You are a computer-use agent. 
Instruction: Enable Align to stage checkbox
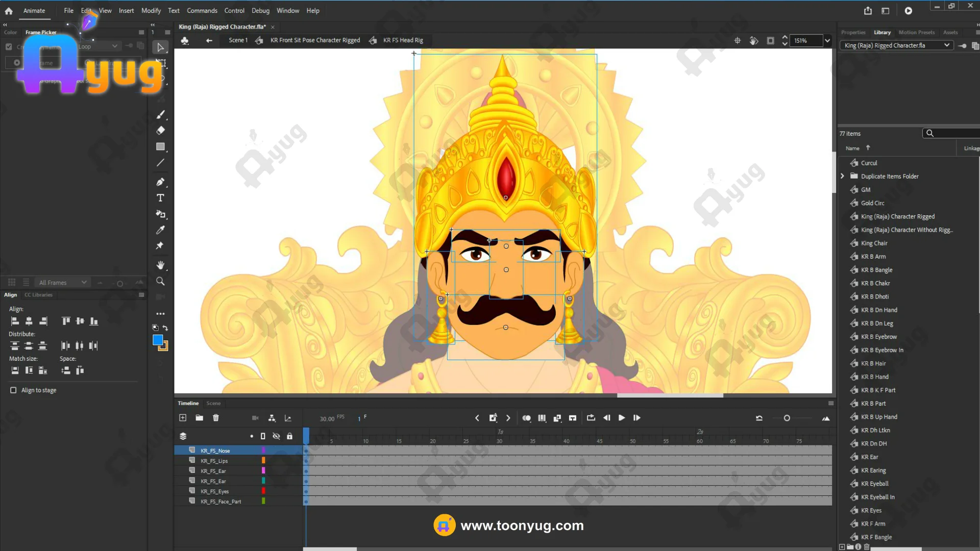click(x=13, y=390)
